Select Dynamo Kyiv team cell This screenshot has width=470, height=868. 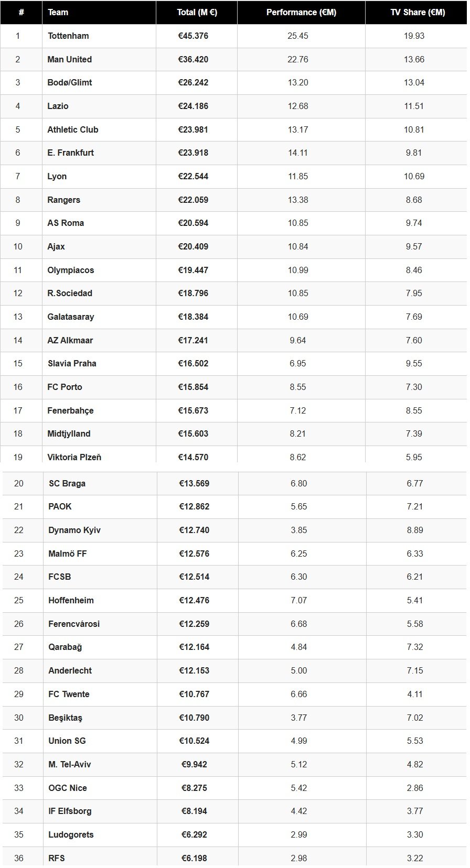coord(74,530)
